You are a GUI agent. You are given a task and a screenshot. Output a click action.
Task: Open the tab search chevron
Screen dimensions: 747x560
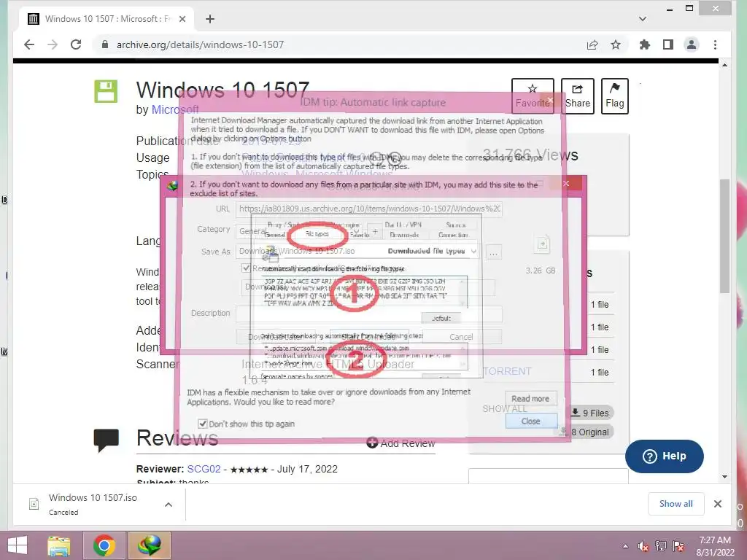point(643,19)
